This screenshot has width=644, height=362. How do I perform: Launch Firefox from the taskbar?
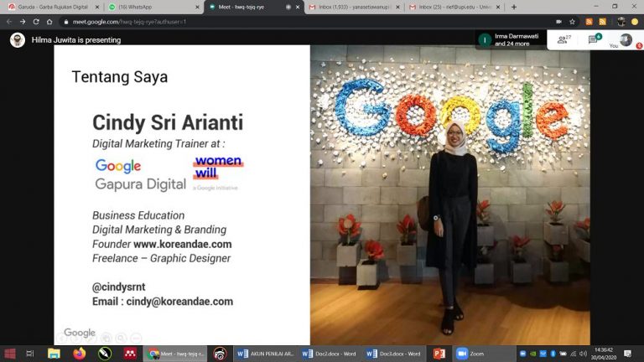point(80,354)
